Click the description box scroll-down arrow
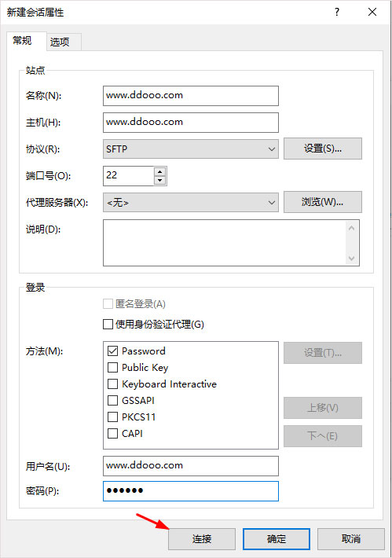The image size is (392, 558). [352, 259]
